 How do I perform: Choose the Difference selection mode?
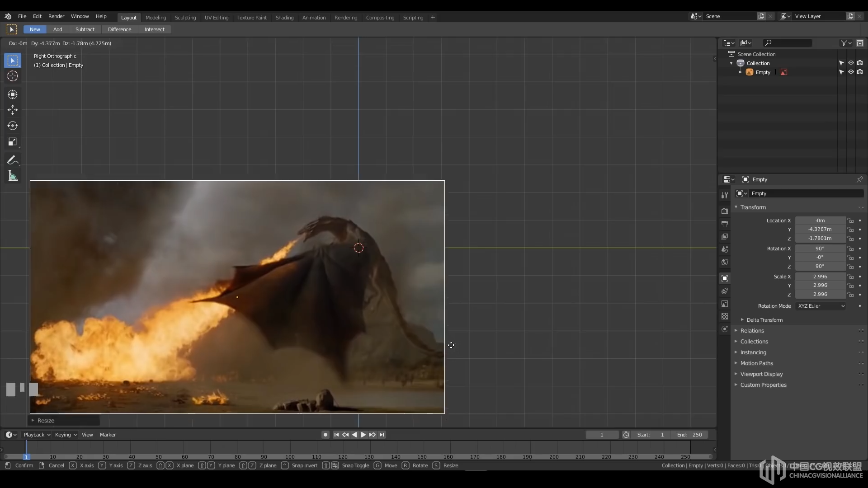[x=119, y=29]
